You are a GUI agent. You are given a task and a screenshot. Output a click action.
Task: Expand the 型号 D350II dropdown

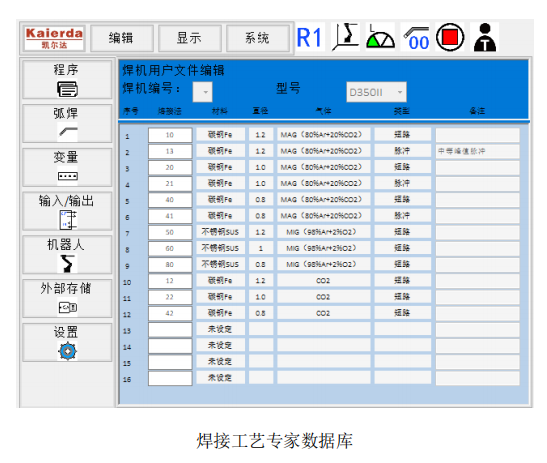[x=376, y=92]
